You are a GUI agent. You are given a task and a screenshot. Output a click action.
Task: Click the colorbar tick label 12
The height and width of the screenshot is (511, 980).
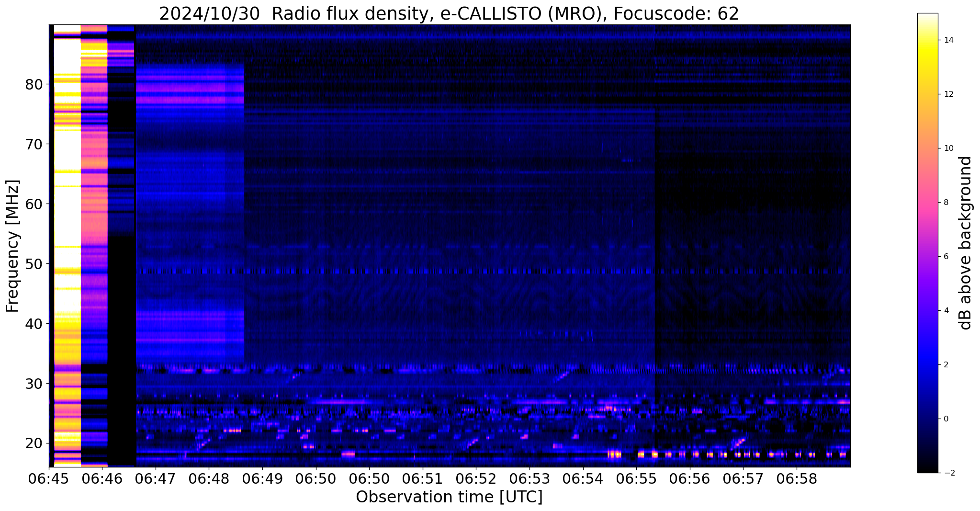949,94
